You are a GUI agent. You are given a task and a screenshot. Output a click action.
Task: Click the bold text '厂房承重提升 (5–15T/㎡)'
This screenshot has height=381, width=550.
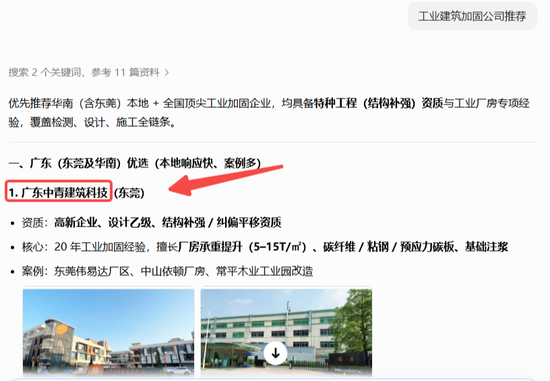(242, 247)
